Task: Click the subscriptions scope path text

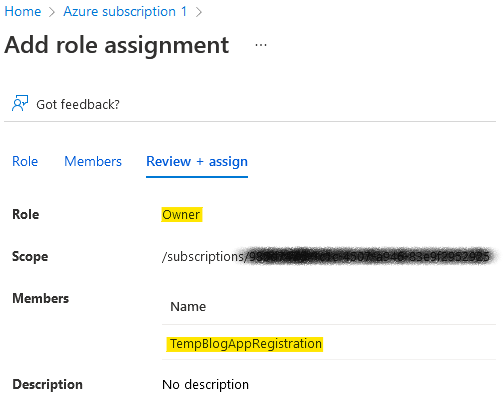Action: [326, 256]
